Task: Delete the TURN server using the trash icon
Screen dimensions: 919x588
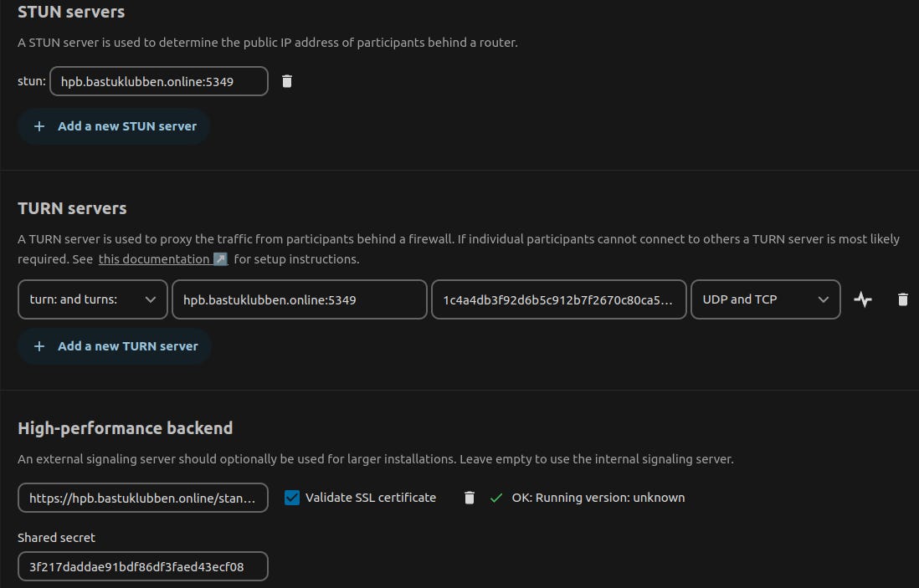Action: (902, 299)
